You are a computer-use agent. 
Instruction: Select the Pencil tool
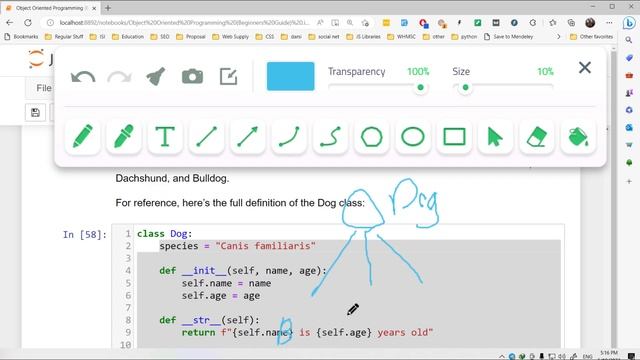tap(82, 137)
